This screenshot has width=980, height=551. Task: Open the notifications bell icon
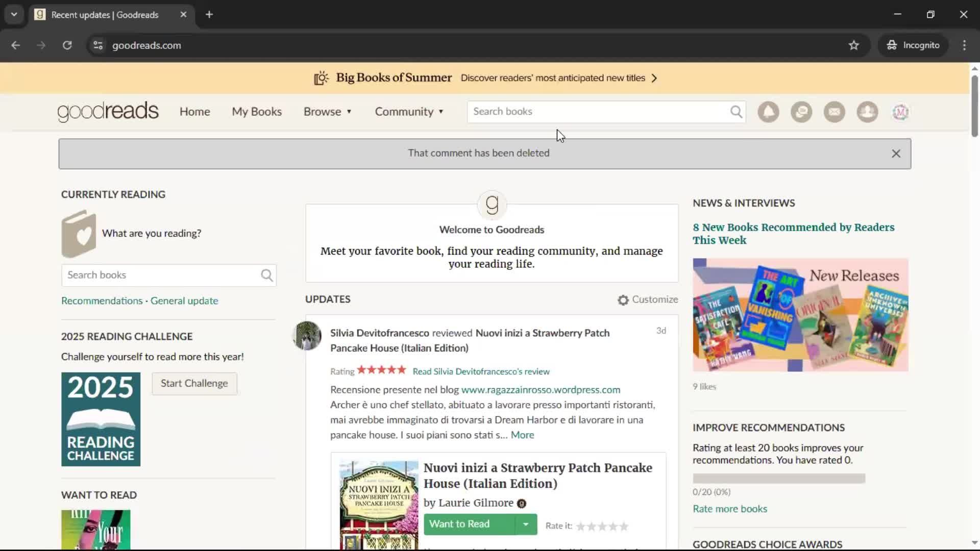(768, 112)
